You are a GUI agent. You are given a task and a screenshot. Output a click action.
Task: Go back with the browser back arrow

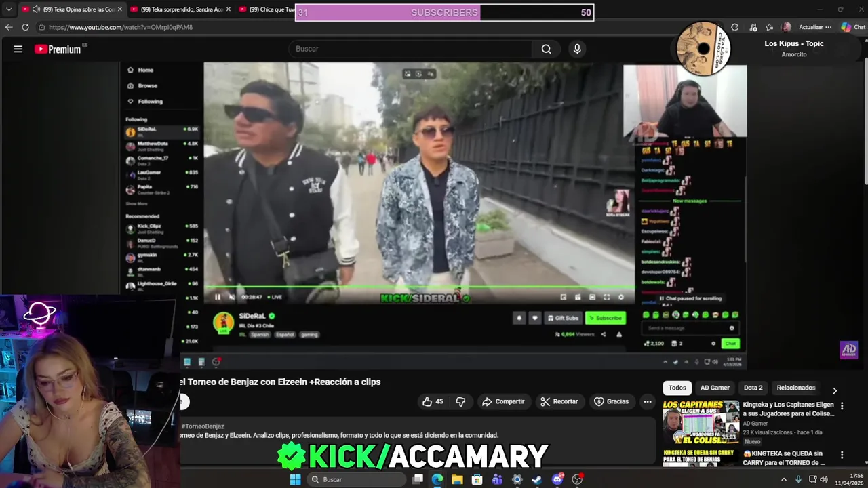pos(9,27)
